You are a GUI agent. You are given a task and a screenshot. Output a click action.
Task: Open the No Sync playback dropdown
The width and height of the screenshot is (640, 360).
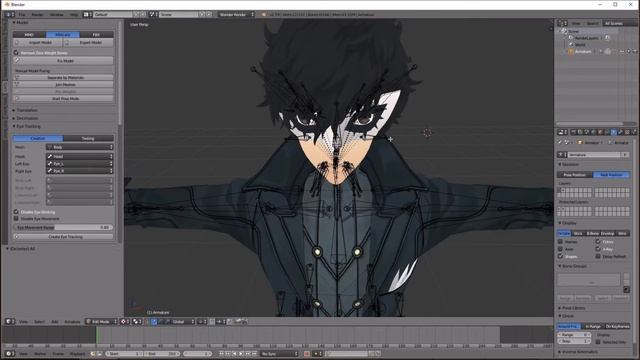[280, 353]
